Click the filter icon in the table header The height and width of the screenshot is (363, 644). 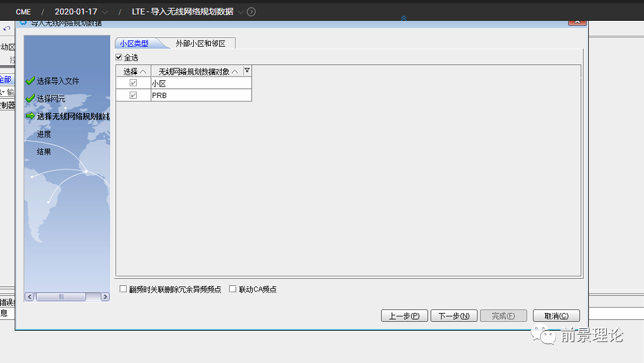click(247, 71)
